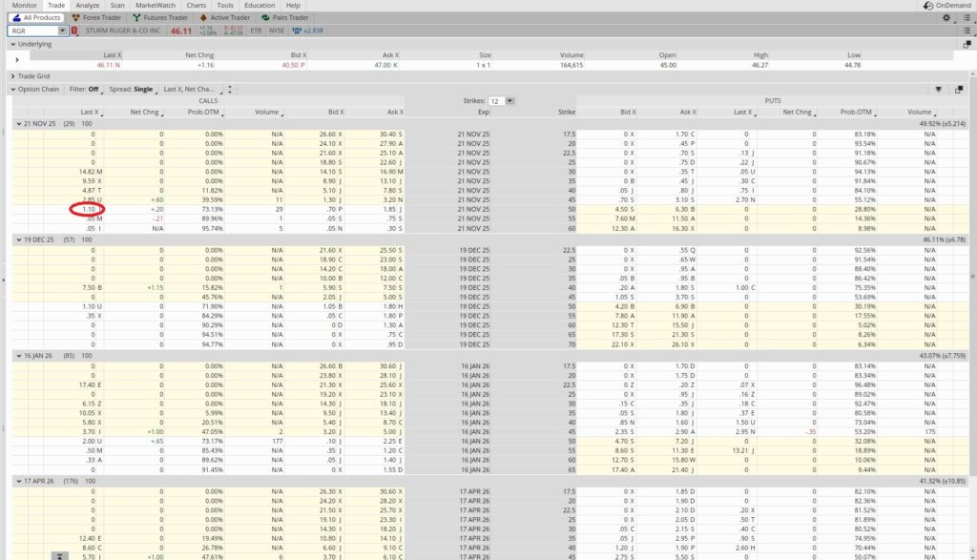
Task: Switch to the Charts tab
Action: tap(196, 6)
